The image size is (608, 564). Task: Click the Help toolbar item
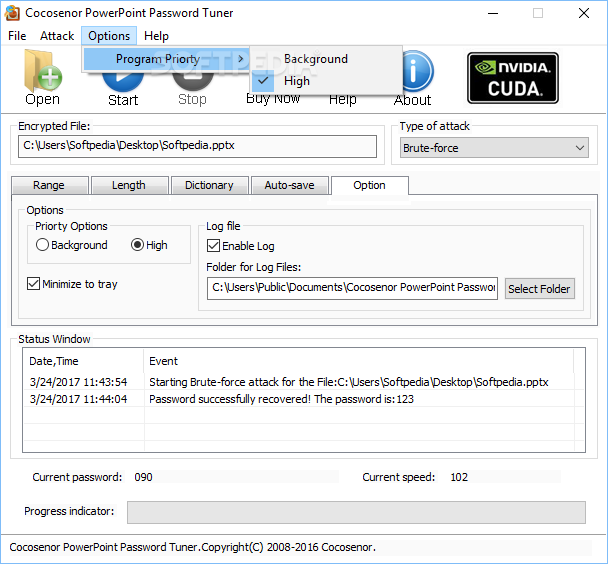[x=342, y=100]
